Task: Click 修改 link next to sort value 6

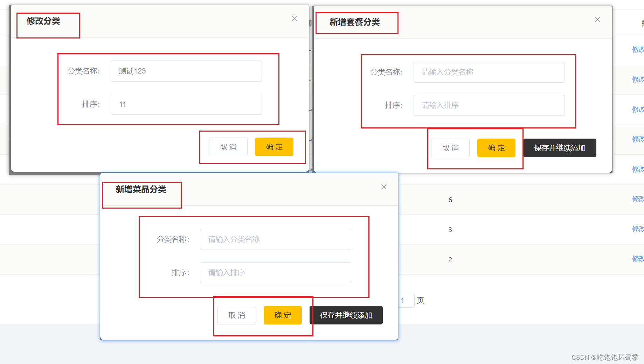Action: point(637,199)
